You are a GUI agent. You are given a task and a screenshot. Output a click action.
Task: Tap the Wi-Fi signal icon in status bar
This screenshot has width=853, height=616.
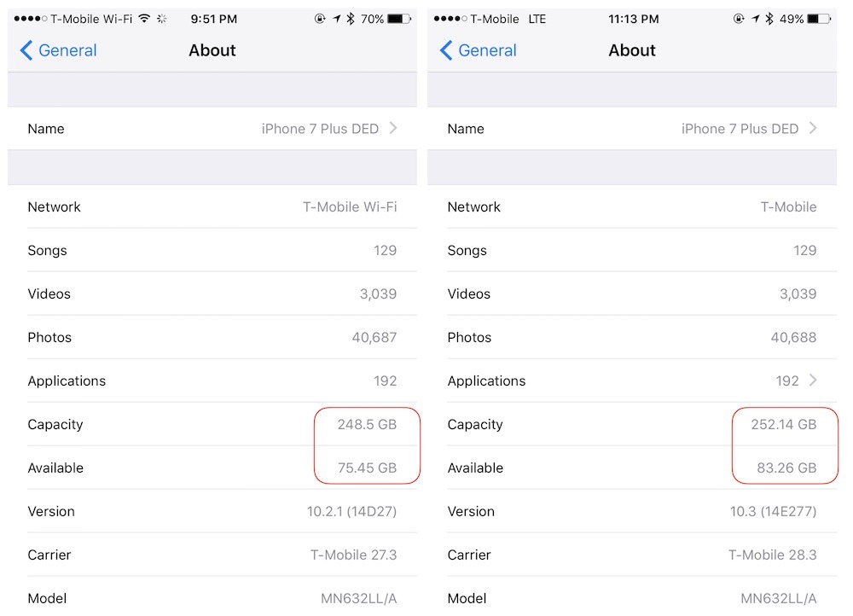pyautogui.click(x=144, y=18)
